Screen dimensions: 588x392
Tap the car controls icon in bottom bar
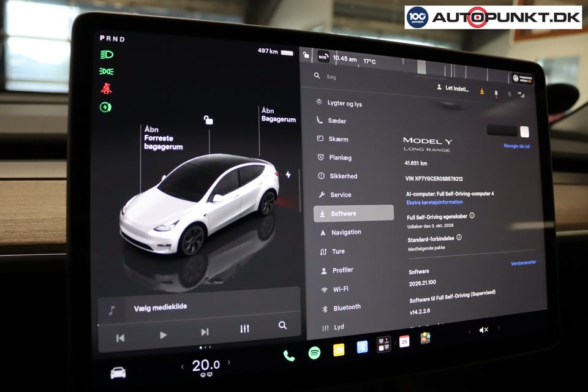click(118, 373)
